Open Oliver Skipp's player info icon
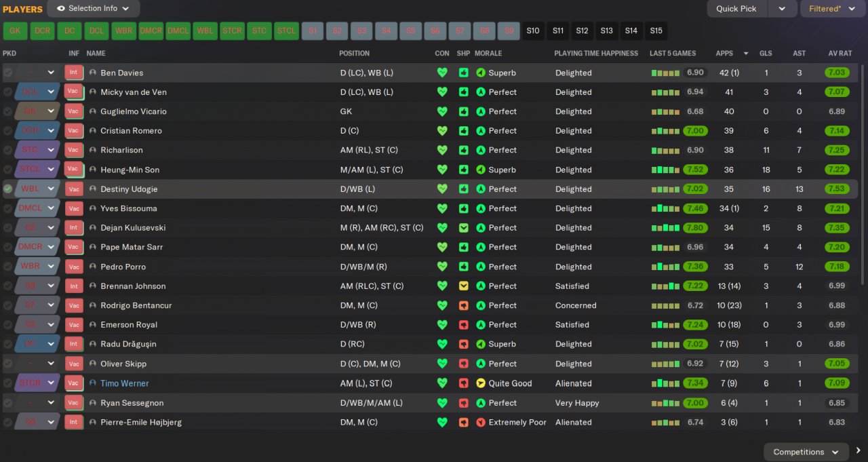 coord(93,364)
